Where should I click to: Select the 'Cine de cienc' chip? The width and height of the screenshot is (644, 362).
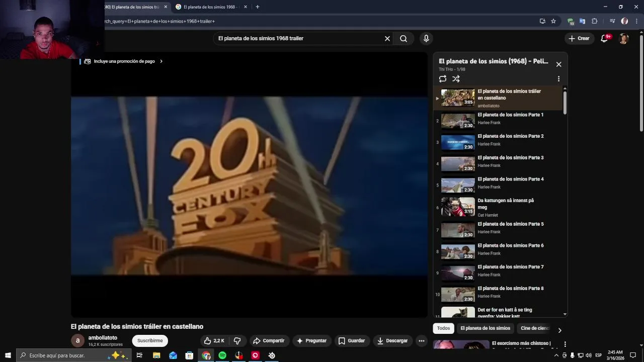click(534, 328)
